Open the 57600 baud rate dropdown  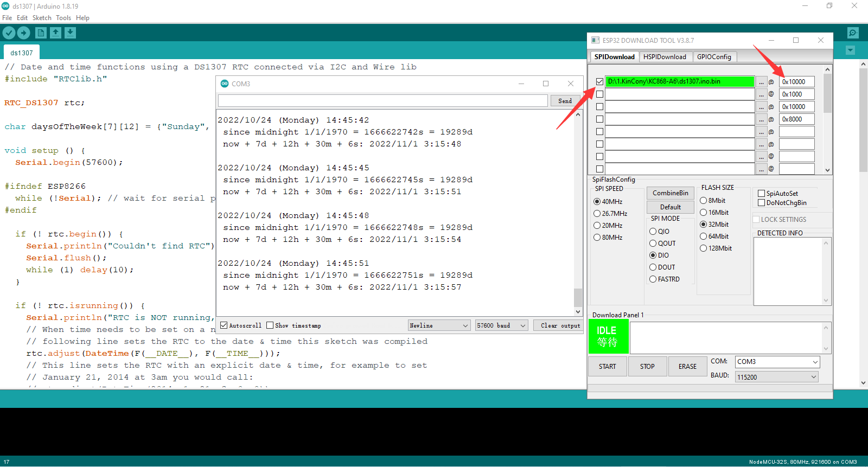click(501, 325)
